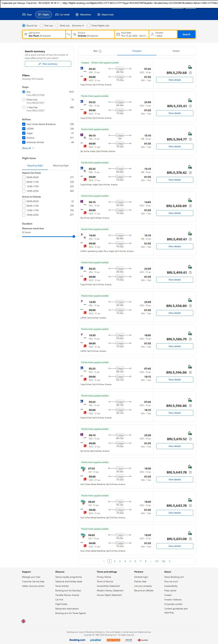Click the maximum travel time slider handle

74,236
